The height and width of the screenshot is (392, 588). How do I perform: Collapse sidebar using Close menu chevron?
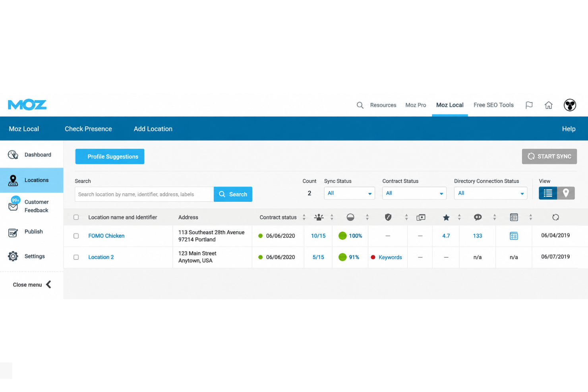pos(48,284)
